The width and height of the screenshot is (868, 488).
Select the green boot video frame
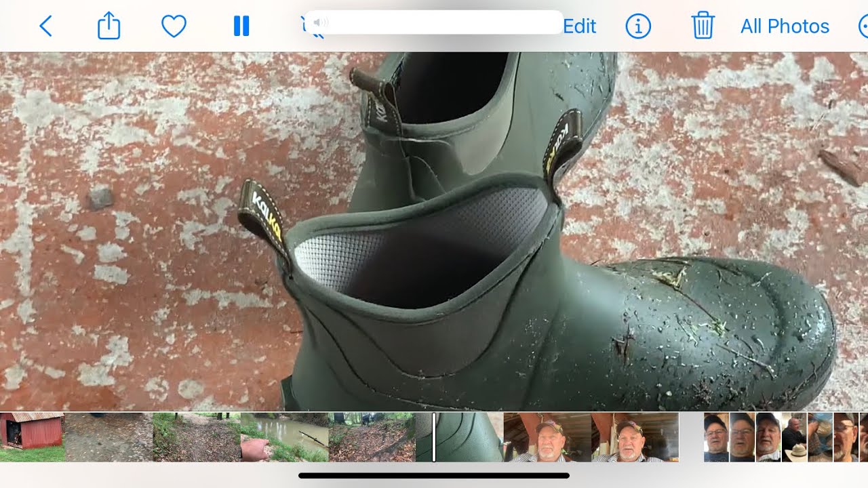tap(460, 437)
